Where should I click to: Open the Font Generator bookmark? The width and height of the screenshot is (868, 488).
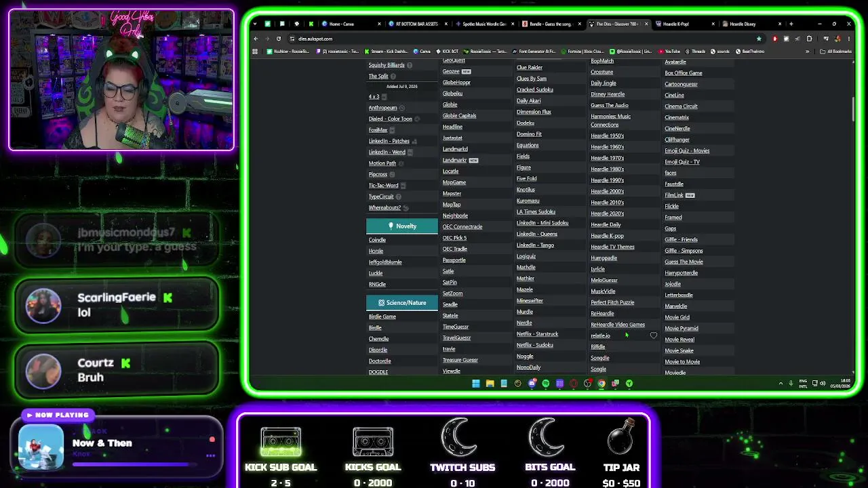click(x=533, y=52)
